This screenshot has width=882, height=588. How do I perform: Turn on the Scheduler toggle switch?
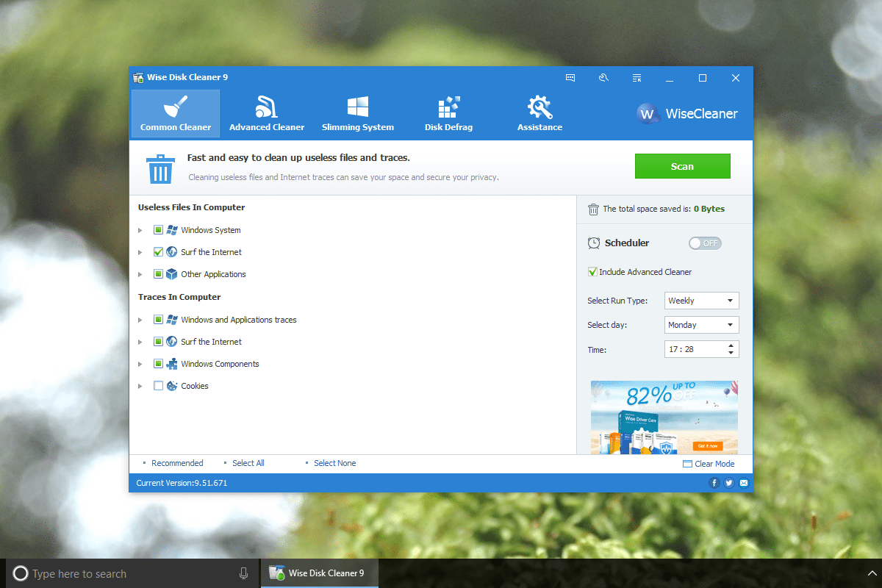705,243
